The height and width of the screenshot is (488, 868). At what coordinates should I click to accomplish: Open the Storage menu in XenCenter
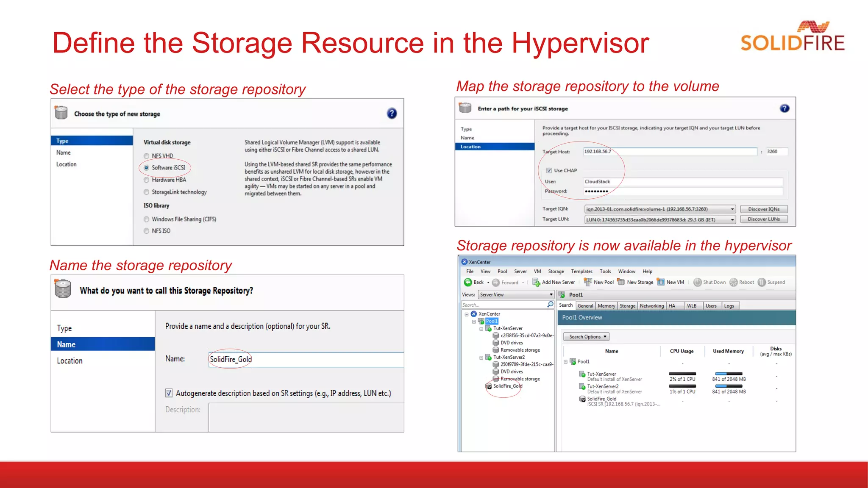[556, 272]
